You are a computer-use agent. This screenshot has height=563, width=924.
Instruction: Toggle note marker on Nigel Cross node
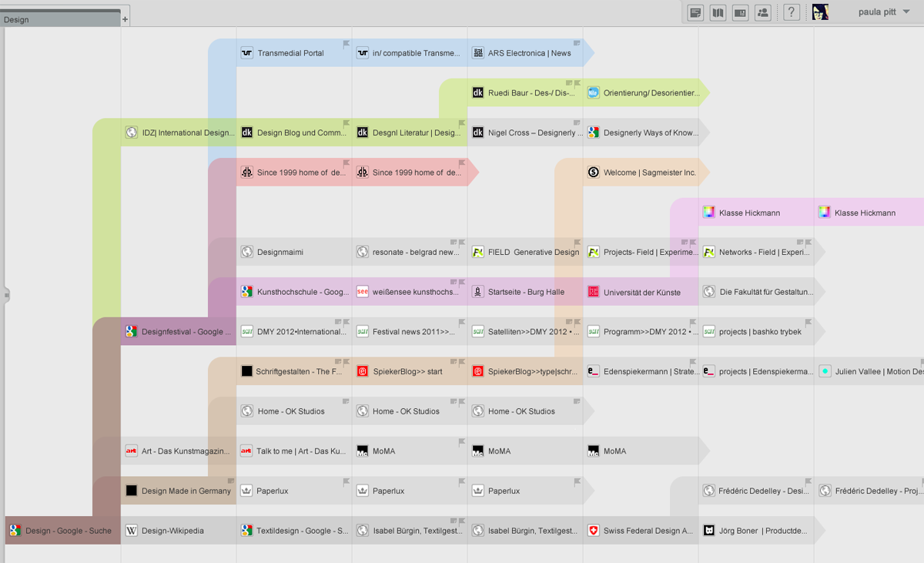click(577, 123)
